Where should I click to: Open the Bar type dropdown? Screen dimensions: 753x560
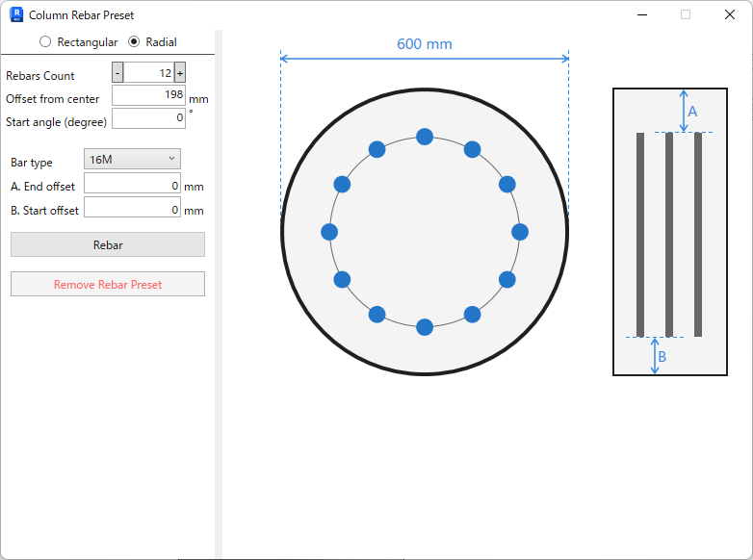pyautogui.click(x=132, y=159)
